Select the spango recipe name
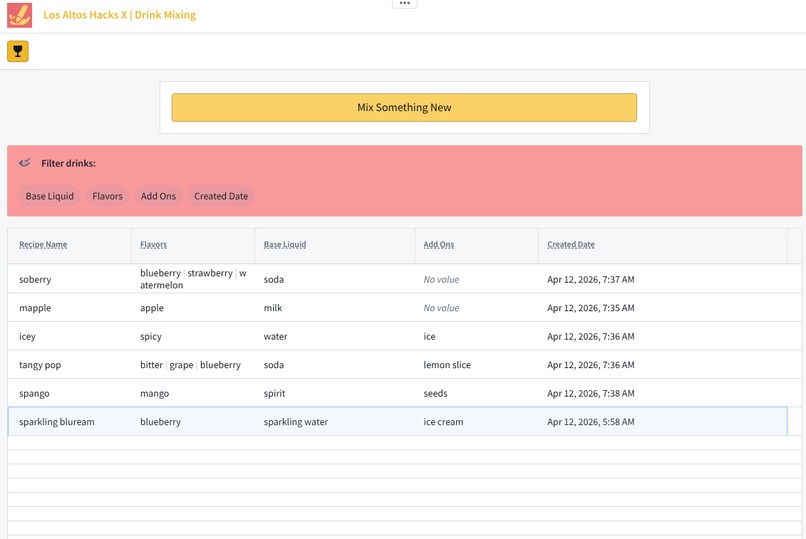This screenshot has height=539, width=806. click(x=34, y=394)
